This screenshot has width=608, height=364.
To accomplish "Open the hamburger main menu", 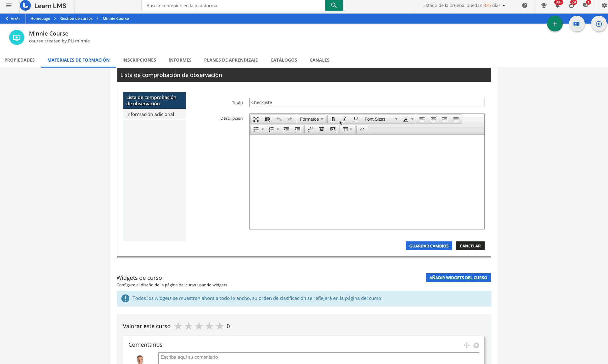I will 9,5.
